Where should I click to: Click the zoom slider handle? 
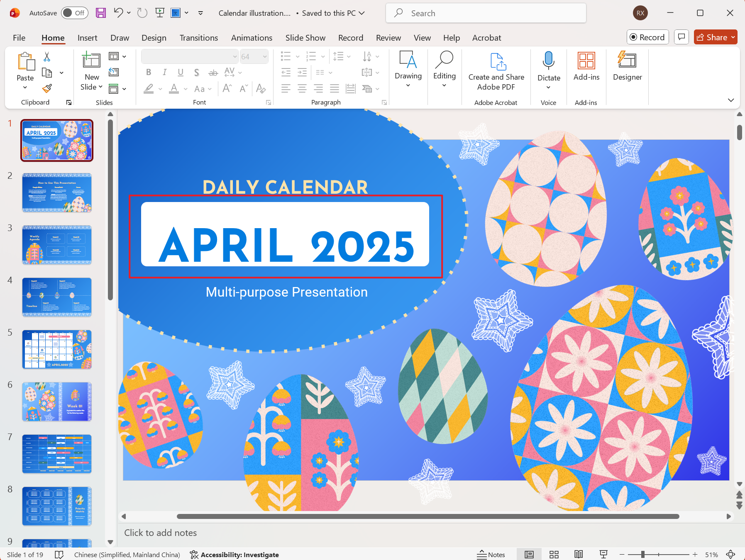click(642, 555)
